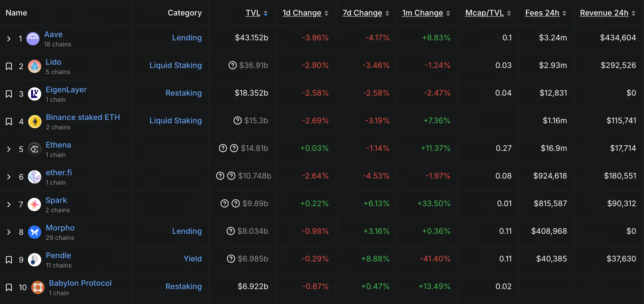Expand the Ethena row chevron
The height and width of the screenshot is (304, 644).
tap(9, 149)
